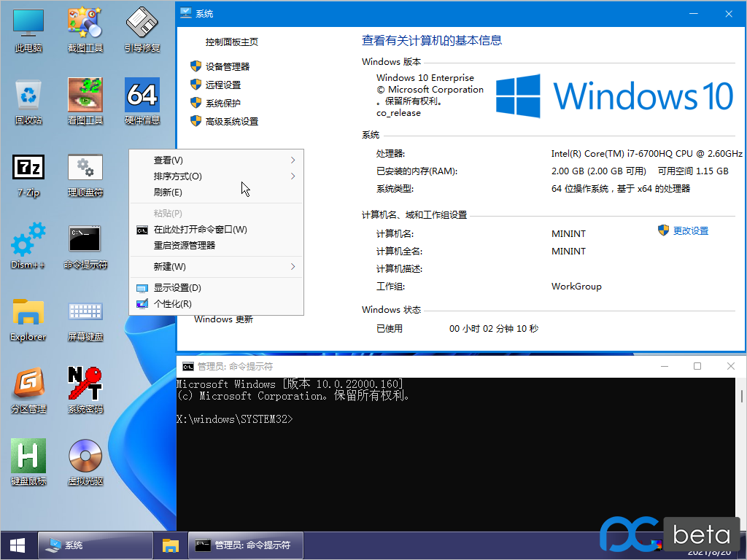The height and width of the screenshot is (560, 747).
Task: Expand the 新建(W) submenu
Action: 217,267
